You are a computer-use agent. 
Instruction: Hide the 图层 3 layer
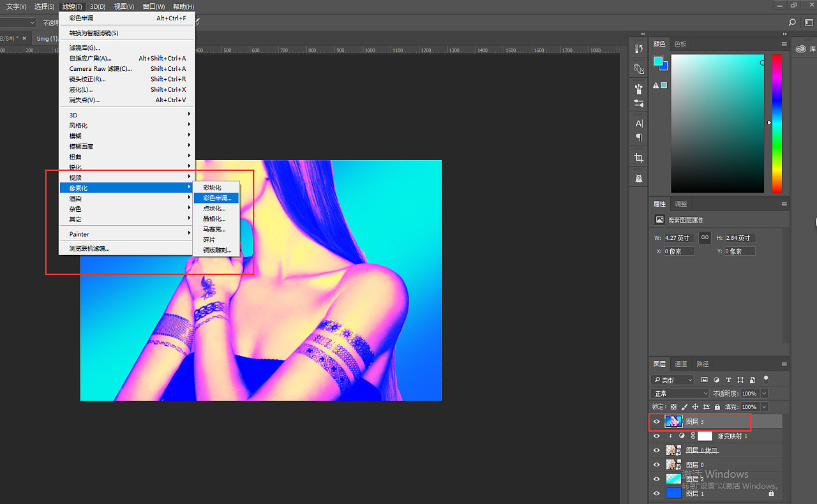(657, 421)
